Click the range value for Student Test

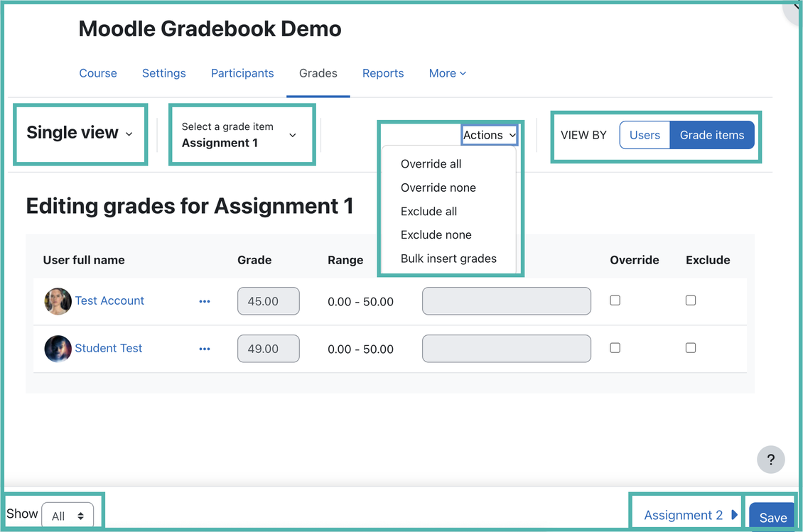coord(360,349)
